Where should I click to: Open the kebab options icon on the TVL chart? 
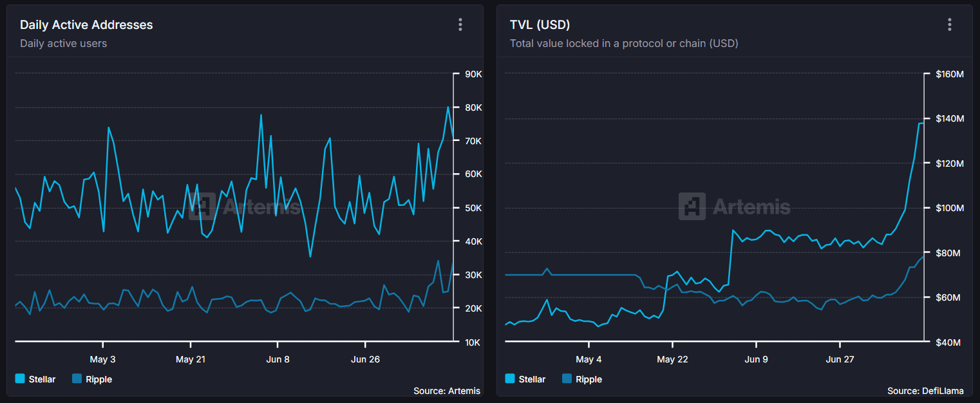(949, 24)
